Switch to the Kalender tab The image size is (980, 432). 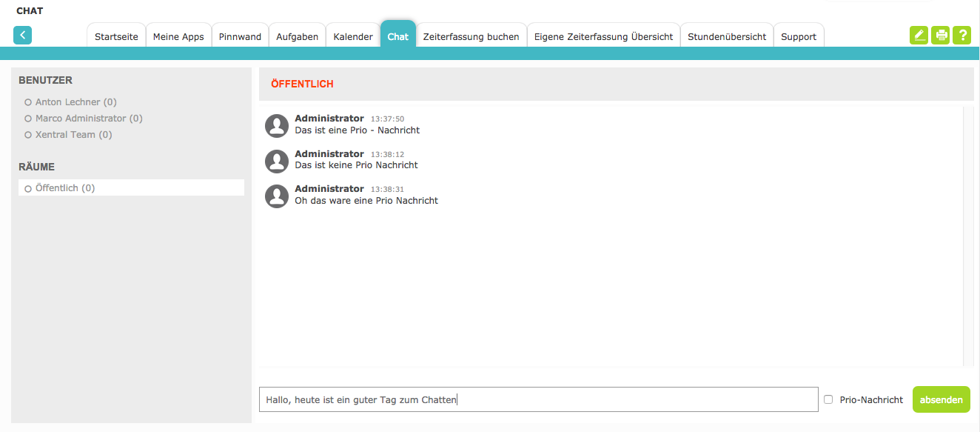353,36
